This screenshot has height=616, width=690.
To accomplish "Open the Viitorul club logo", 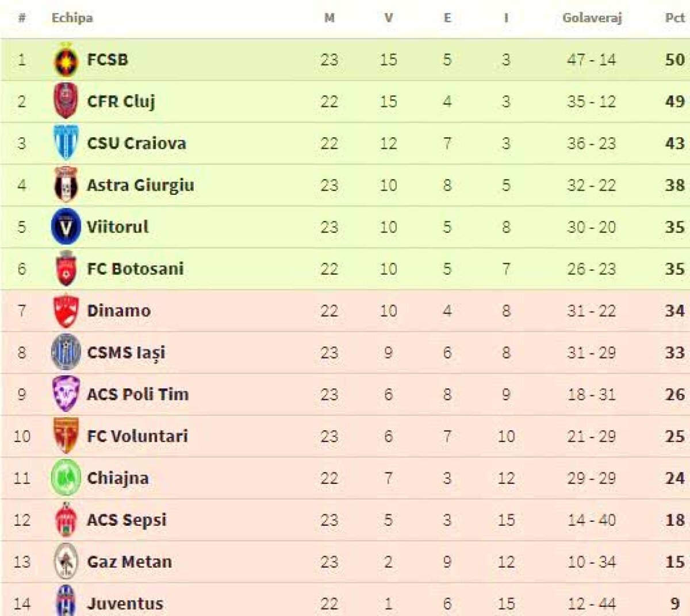I will 66,227.
